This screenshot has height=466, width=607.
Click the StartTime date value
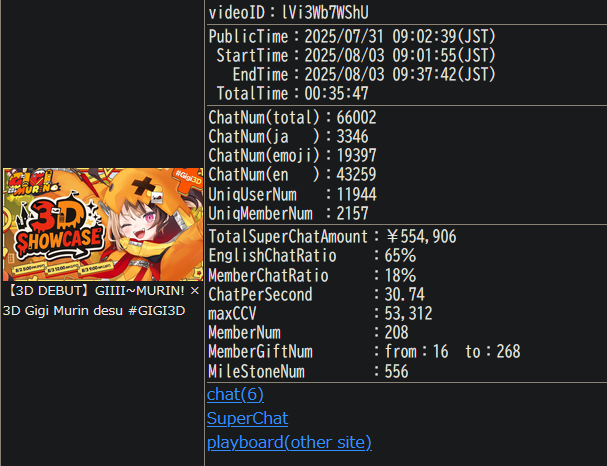[x=400, y=55]
